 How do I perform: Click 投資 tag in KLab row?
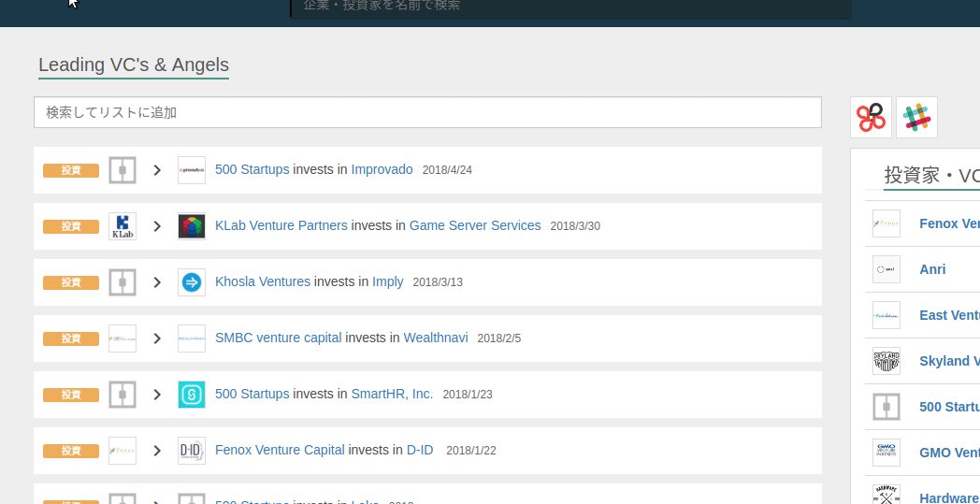[x=71, y=226]
